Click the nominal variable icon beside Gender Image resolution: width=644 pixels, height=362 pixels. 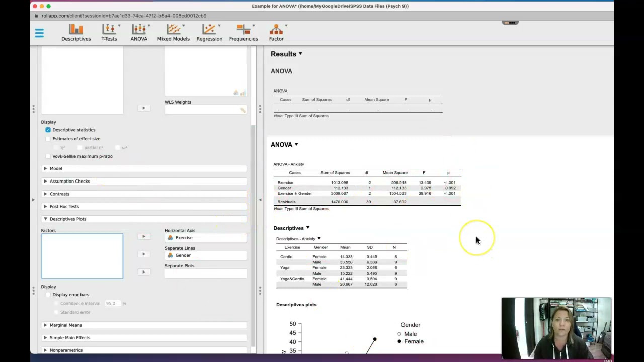[x=170, y=255]
